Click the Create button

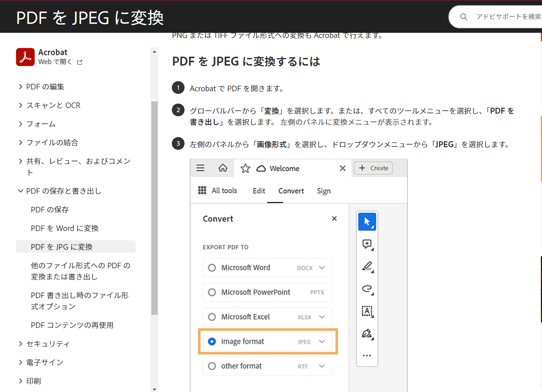tap(373, 168)
